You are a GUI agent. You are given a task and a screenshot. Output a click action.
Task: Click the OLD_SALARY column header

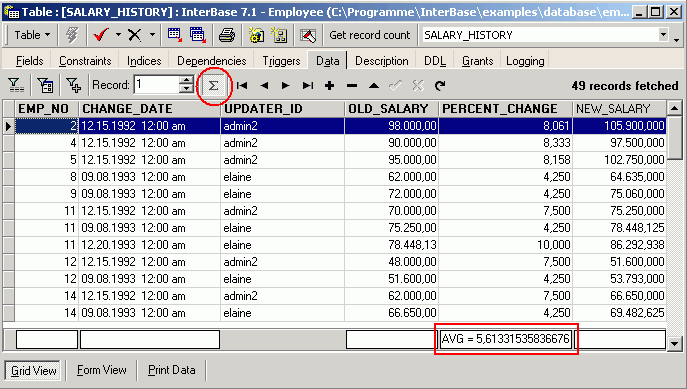[x=392, y=109]
